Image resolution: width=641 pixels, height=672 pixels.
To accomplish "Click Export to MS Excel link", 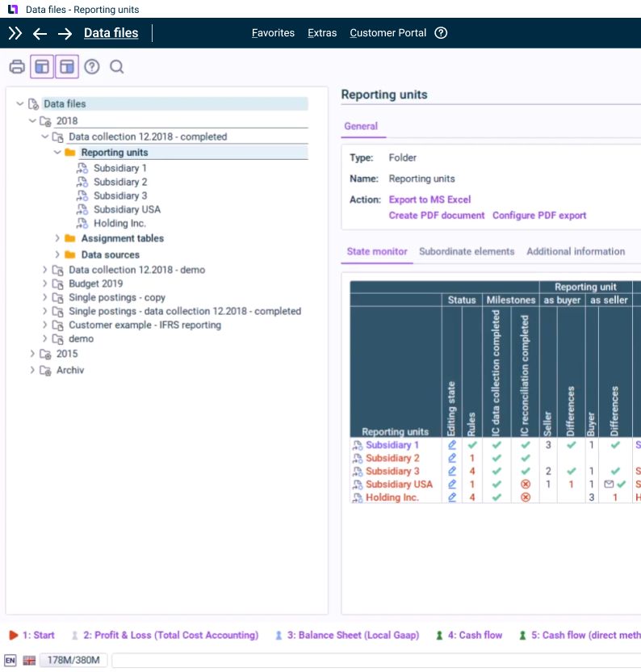I will tap(429, 199).
